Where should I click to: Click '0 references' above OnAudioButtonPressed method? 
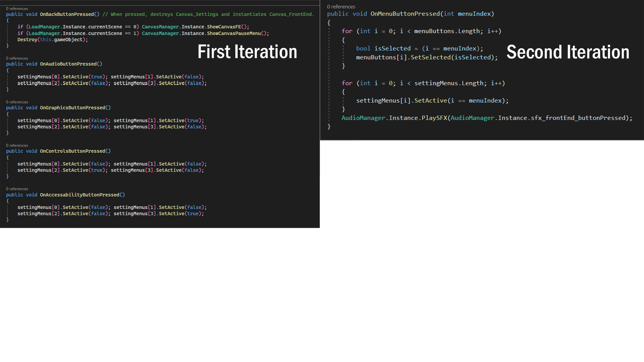(17, 58)
